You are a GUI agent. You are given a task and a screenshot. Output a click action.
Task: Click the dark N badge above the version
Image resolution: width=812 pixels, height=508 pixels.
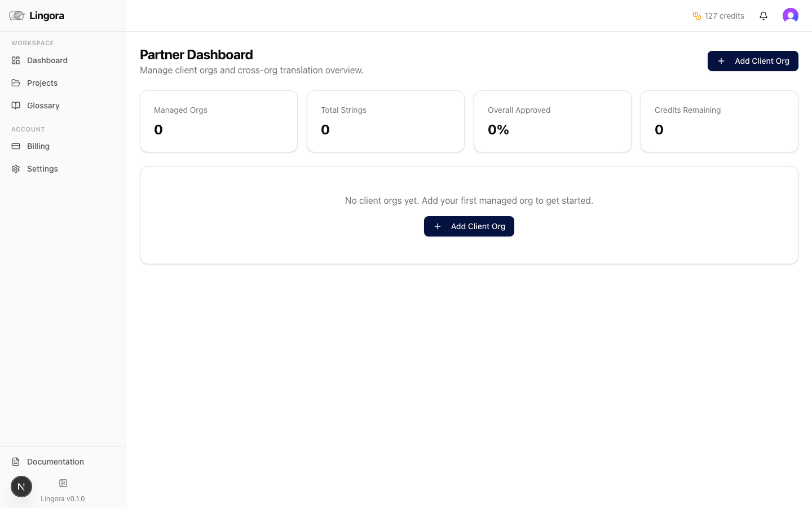pyautogui.click(x=21, y=486)
